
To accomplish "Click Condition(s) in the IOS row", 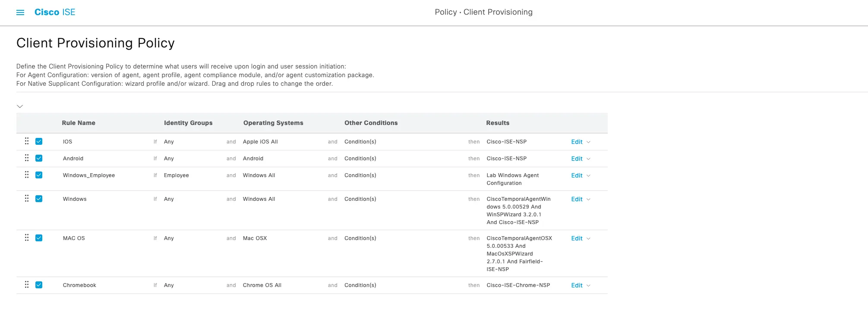I will [x=360, y=142].
